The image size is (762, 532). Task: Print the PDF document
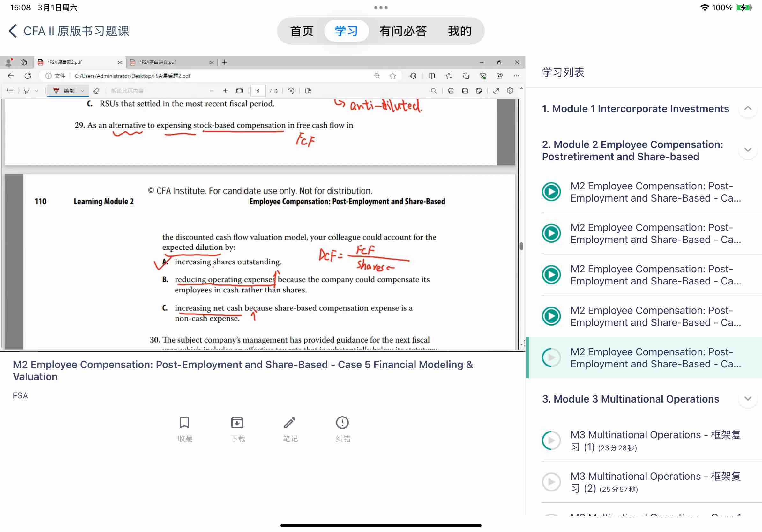click(x=451, y=91)
